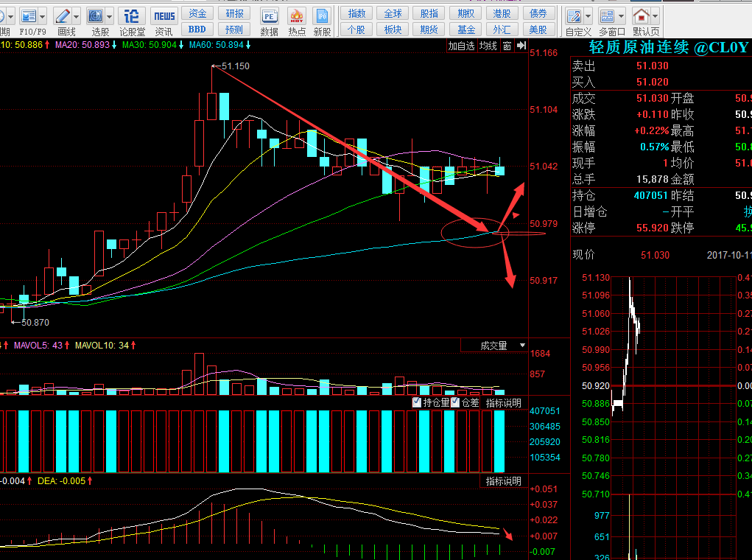This screenshot has width=752, height=560.
Task: Select the 画线 drawing pencil tool
Action: [x=63, y=15]
